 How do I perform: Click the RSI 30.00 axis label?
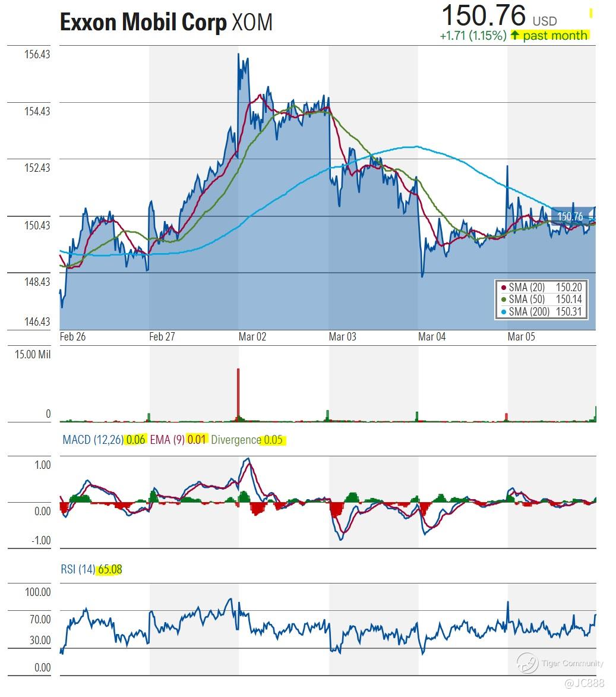[x=40, y=641]
